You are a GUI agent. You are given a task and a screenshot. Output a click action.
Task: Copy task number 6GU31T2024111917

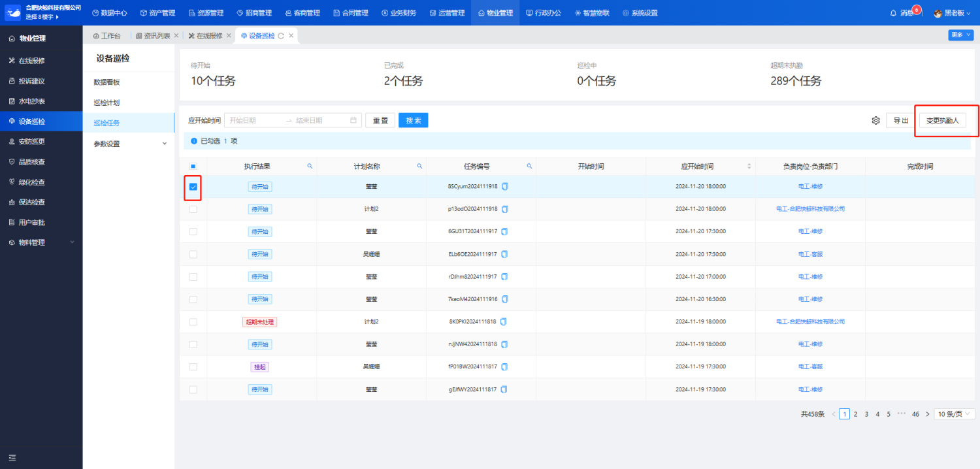point(504,231)
